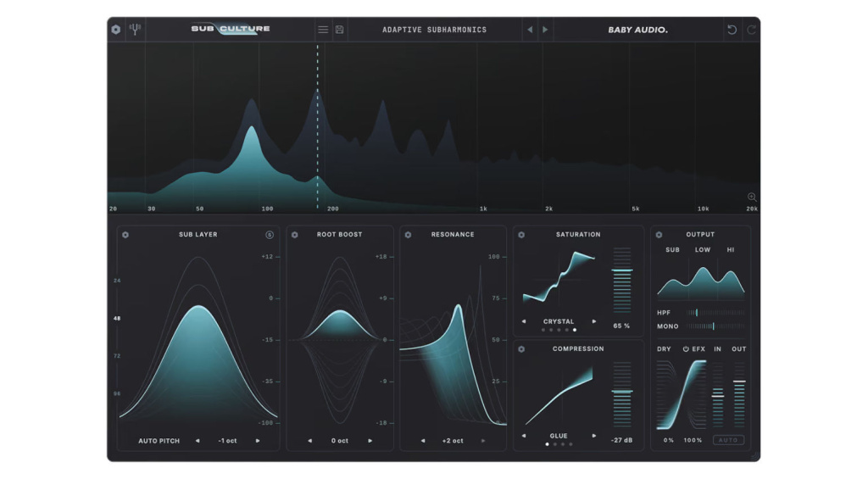Select the fourth compression mode dot
Screen dimensions: 868x479
coord(570,444)
